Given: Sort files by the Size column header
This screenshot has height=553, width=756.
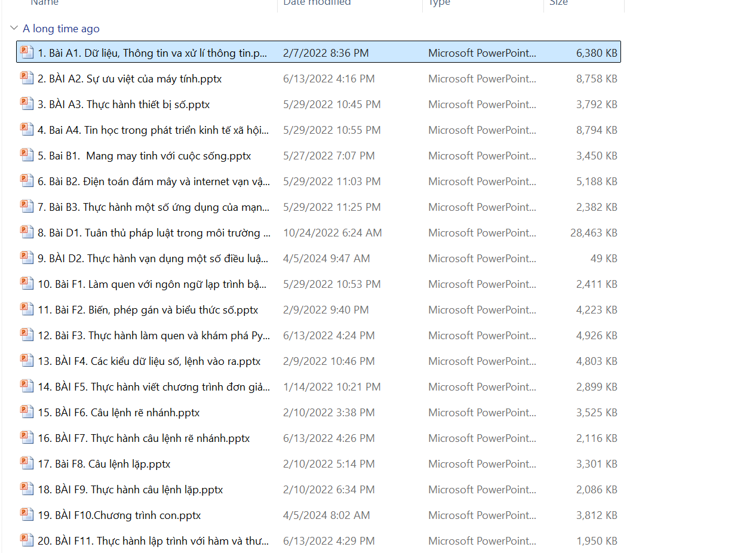Looking at the screenshot, I should [558, 4].
